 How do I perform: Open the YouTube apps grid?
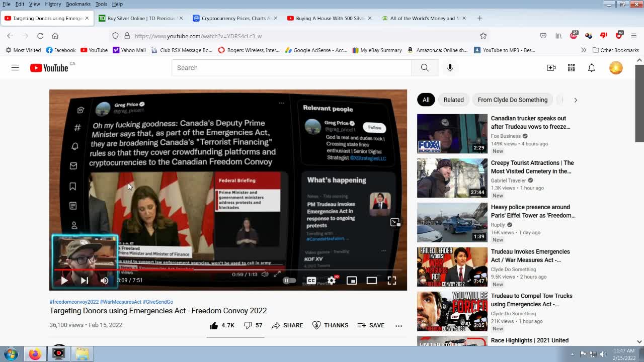[x=572, y=68]
